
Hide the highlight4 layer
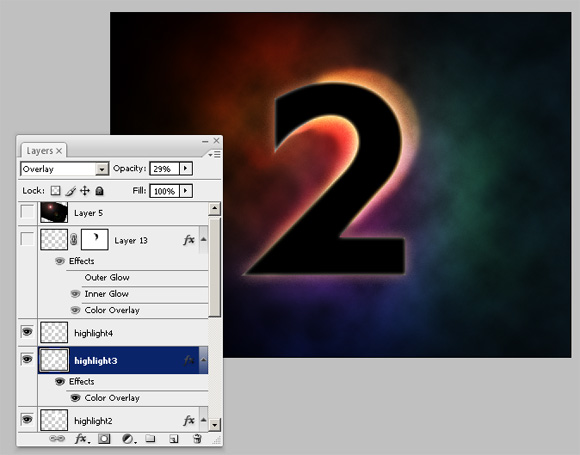point(27,331)
